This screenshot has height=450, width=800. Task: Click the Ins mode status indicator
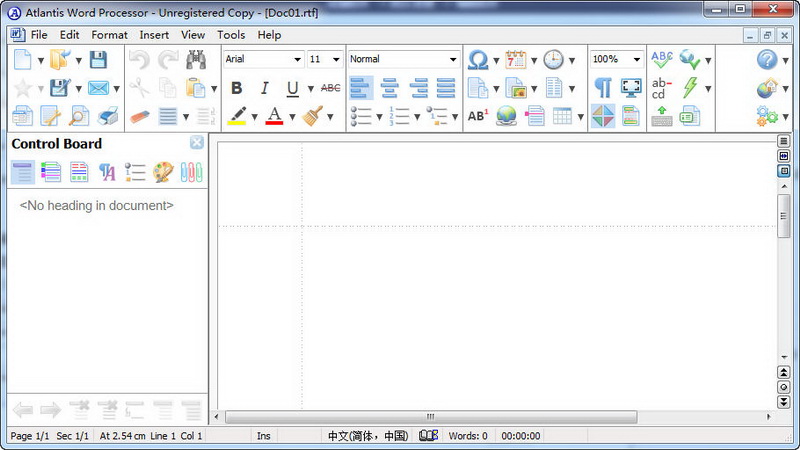click(x=264, y=436)
